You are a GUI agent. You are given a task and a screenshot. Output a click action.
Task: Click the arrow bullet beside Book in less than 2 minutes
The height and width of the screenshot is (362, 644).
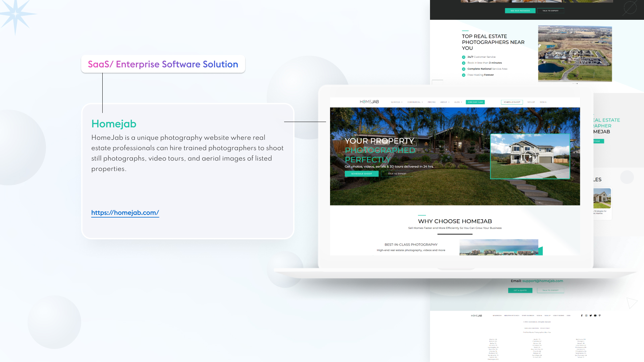(464, 63)
